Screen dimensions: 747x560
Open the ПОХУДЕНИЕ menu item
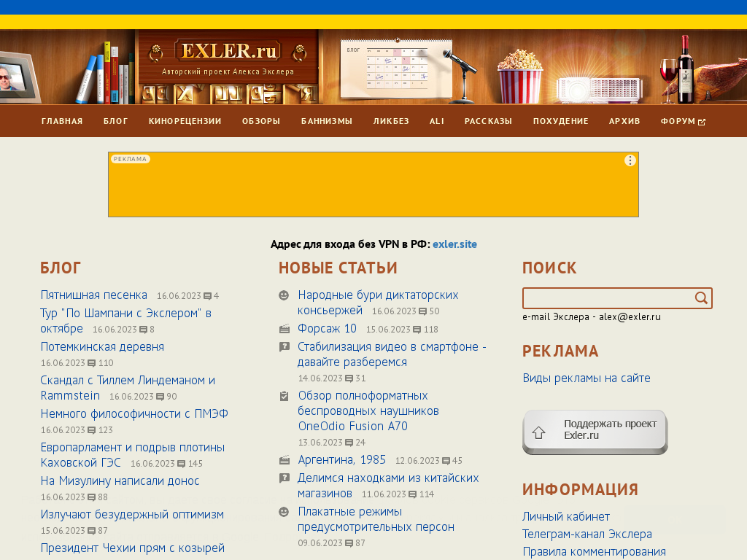pyautogui.click(x=561, y=122)
